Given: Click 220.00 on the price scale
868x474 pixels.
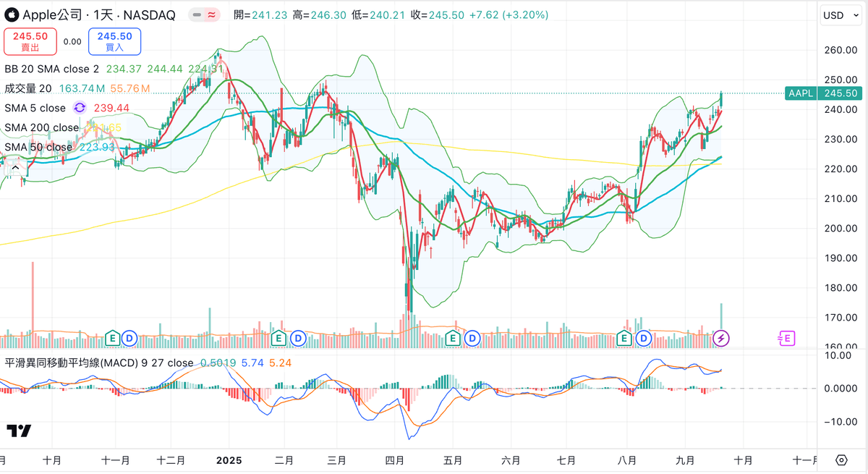Looking at the screenshot, I should point(841,169).
